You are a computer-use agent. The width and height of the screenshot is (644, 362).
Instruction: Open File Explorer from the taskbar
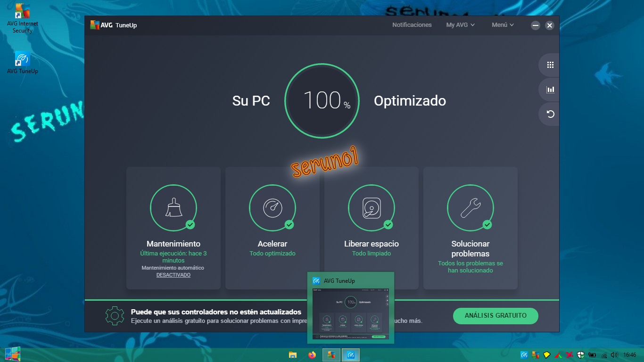[293, 355]
